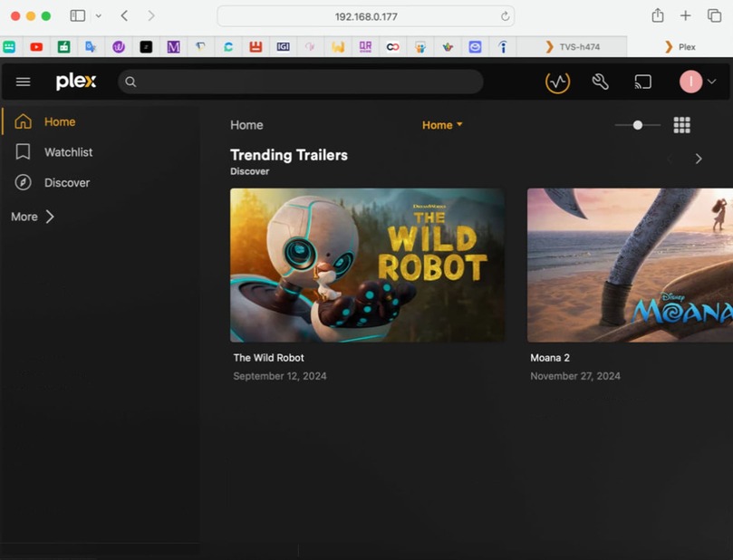Switch to the grid view icon

pos(681,125)
